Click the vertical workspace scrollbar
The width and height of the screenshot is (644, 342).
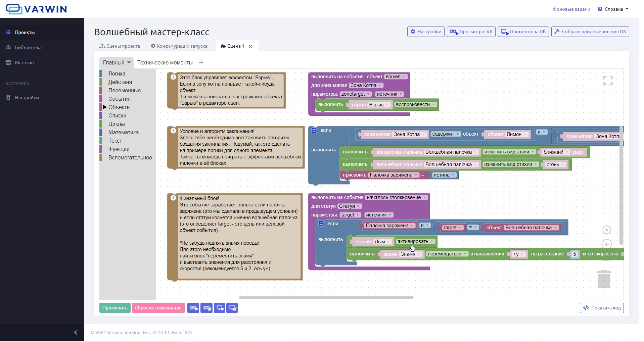(x=621, y=185)
